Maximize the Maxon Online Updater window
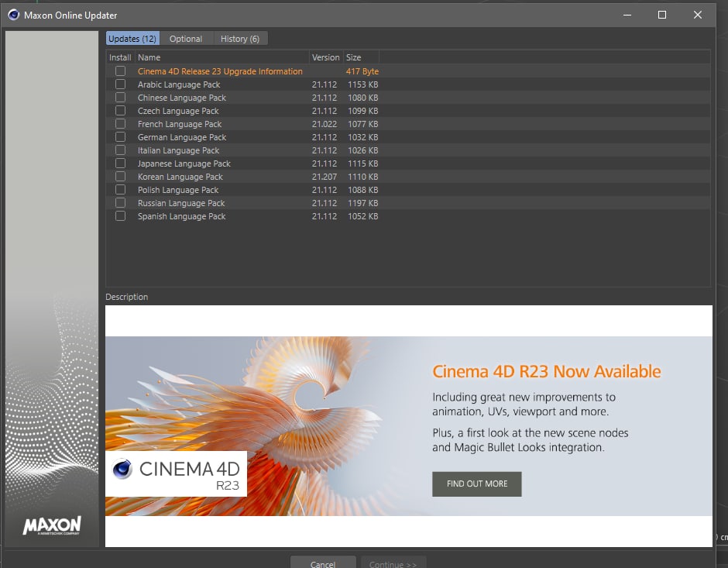Screen dimensions: 728x568 click(662, 15)
